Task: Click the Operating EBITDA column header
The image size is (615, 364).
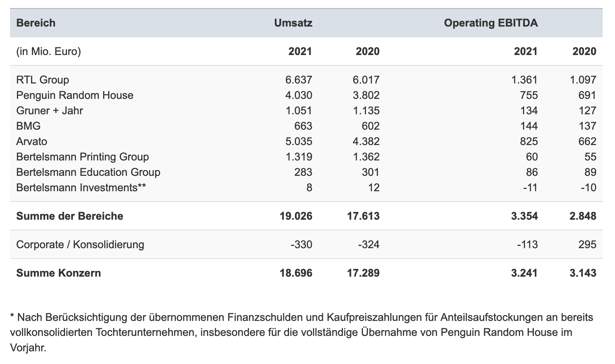Action: click(x=491, y=23)
